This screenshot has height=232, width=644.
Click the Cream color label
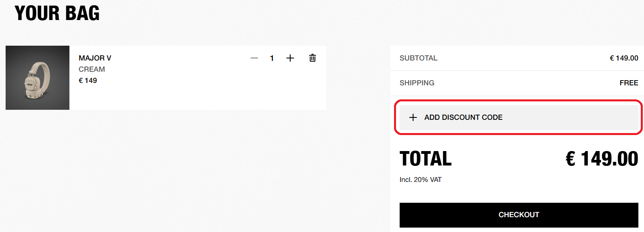pos(91,69)
